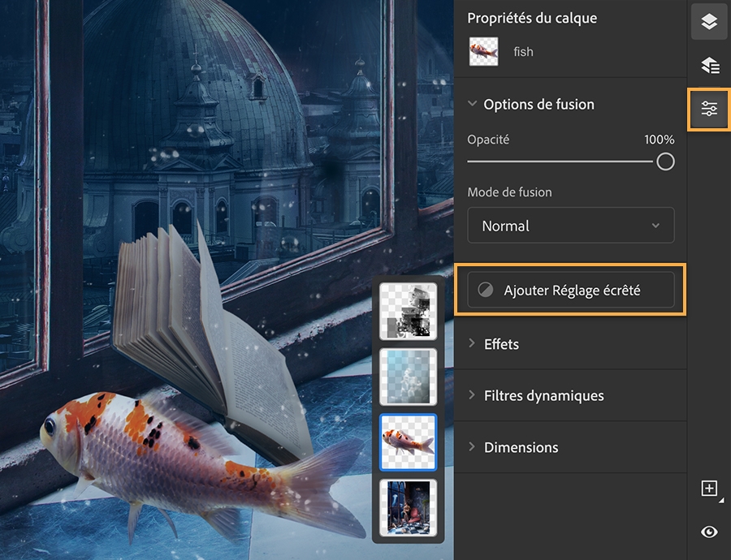Click the eye visibility icon at bottom right
Screen dimensions: 731x560
pos(708,532)
